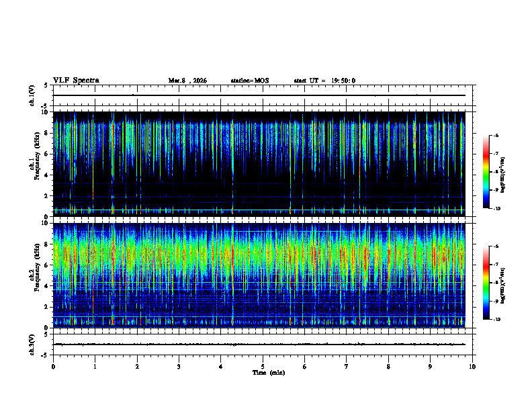Click the "5" tick on ch.1(V) axis
Screen dimensions: 532x411
click(x=46, y=85)
